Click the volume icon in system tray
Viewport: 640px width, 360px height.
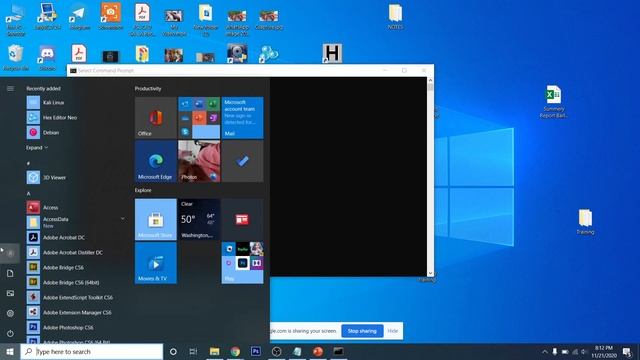(x=584, y=351)
